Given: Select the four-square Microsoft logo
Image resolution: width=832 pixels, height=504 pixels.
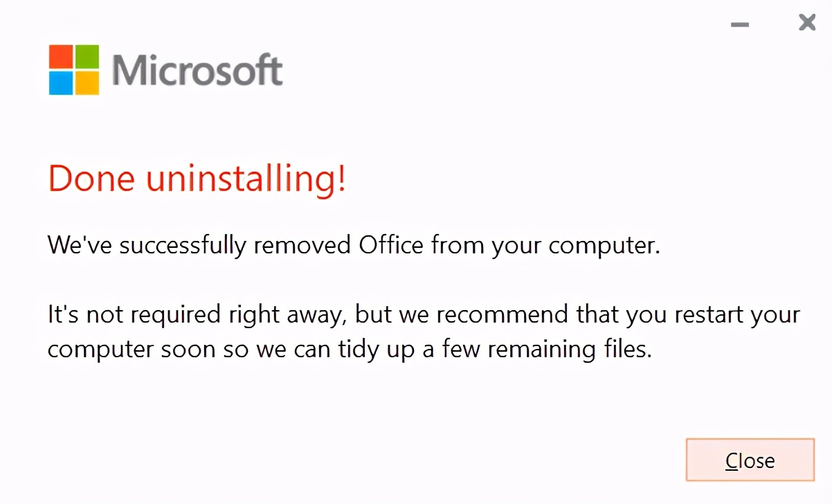Looking at the screenshot, I should coord(74,69).
